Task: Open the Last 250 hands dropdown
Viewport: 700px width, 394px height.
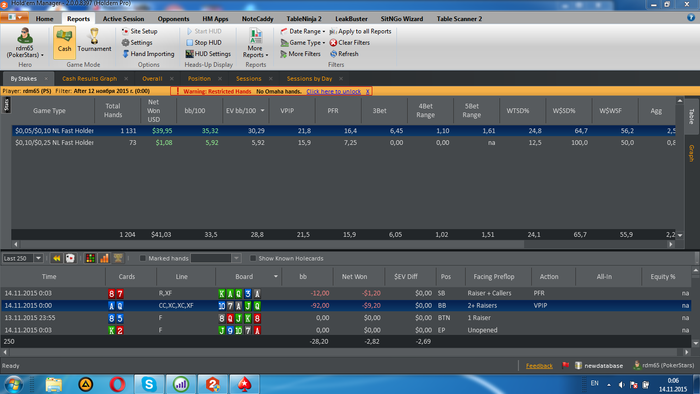Action: coord(38,258)
